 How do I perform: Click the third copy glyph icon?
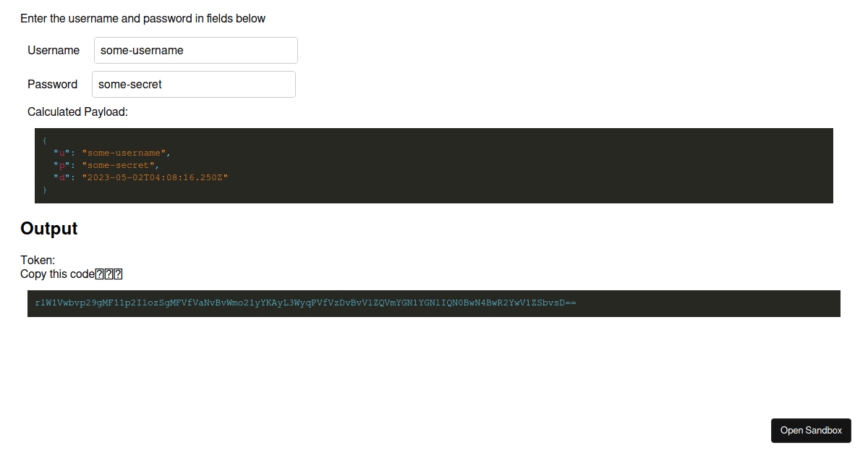point(119,274)
